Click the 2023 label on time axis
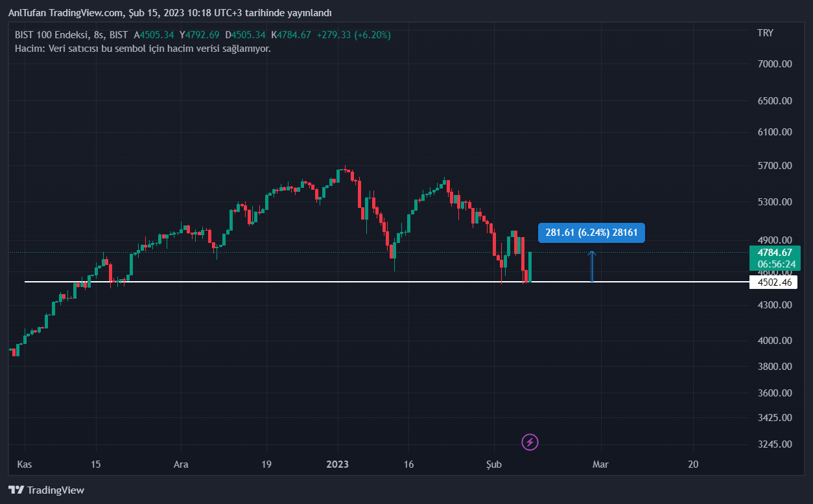 (x=337, y=464)
